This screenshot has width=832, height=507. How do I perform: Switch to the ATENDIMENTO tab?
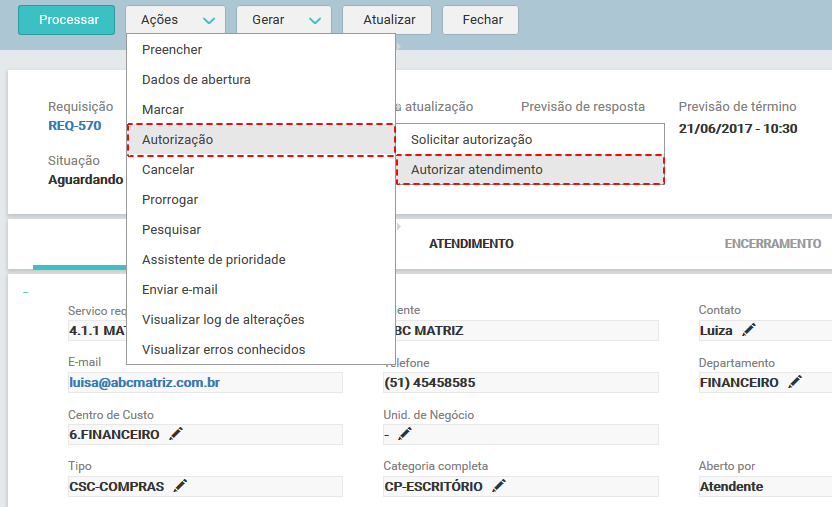coord(471,244)
